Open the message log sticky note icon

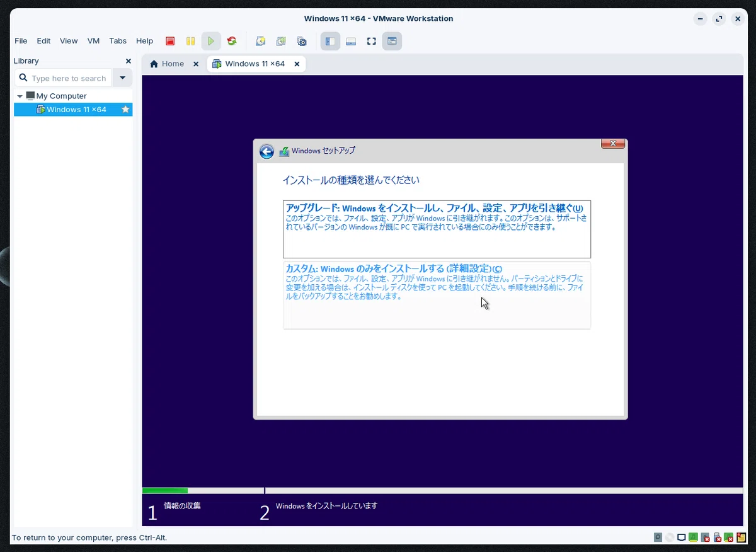pos(740,538)
